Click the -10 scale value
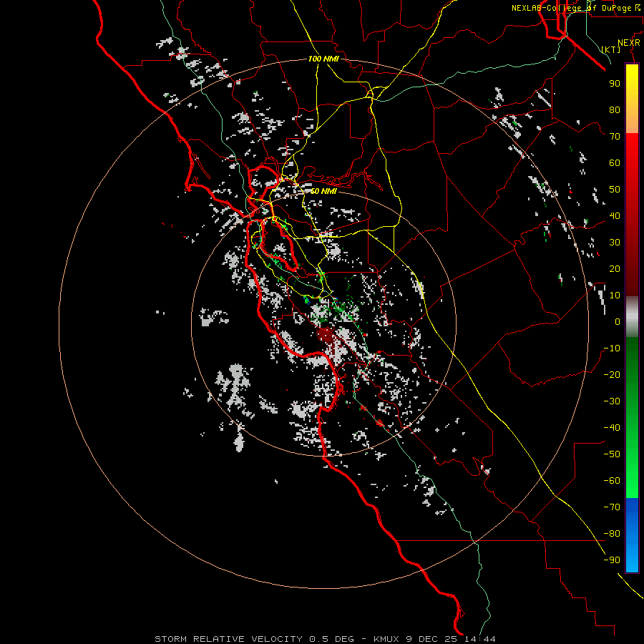Image resolution: width=644 pixels, height=644 pixels. [612, 348]
